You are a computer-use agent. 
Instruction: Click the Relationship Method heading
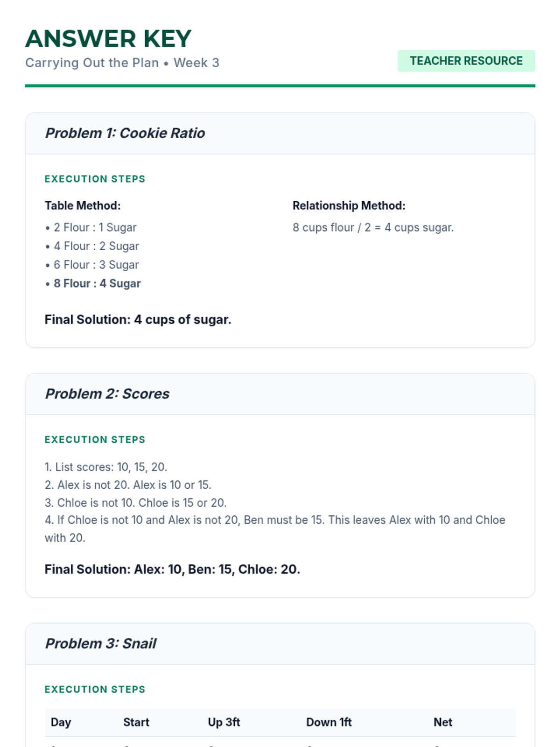click(349, 206)
